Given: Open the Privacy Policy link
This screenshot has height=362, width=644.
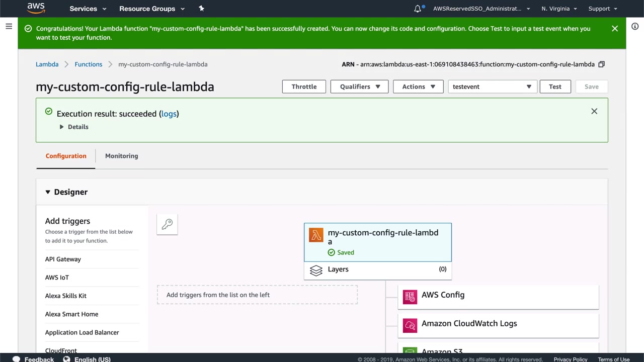Looking at the screenshot, I should [571, 359].
